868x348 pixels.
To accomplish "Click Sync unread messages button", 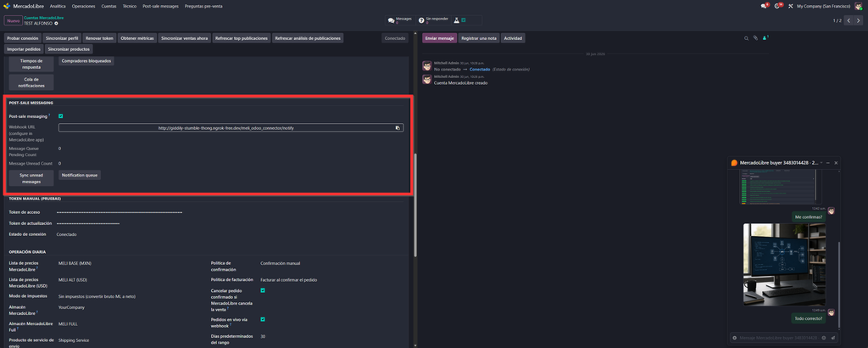I will tap(31, 178).
